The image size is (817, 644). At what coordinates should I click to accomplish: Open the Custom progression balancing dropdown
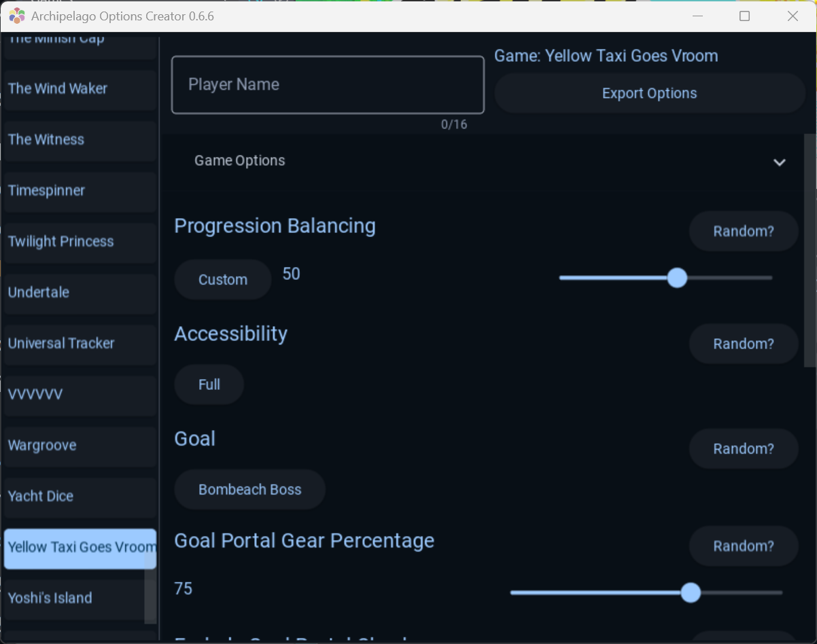[223, 279]
